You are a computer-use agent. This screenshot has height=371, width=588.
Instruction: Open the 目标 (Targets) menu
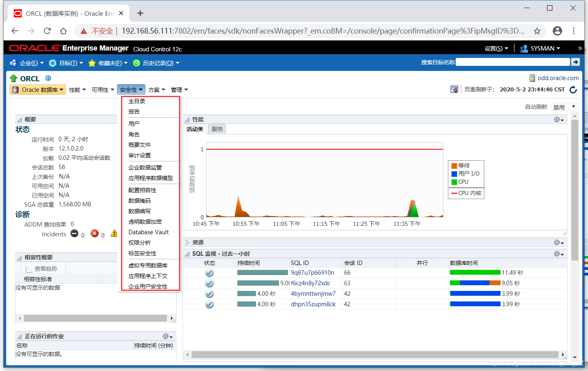pos(66,63)
